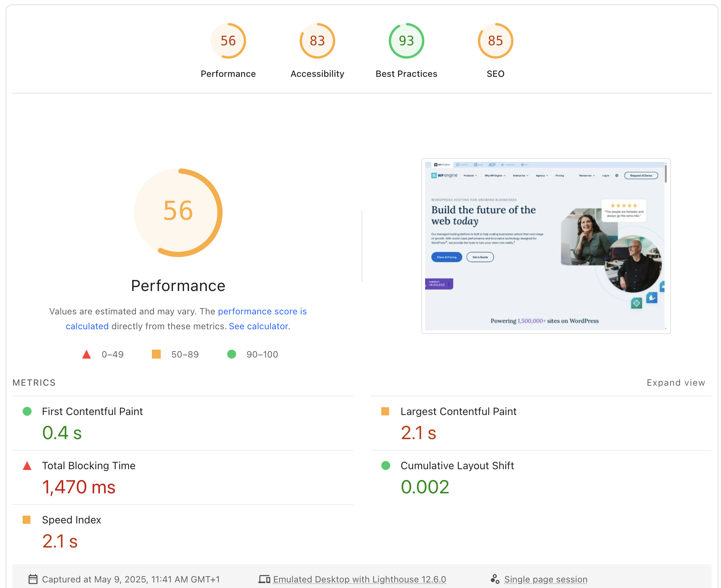Click the Expand view toggle
Image resolution: width=721 pixels, height=588 pixels.
point(676,383)
